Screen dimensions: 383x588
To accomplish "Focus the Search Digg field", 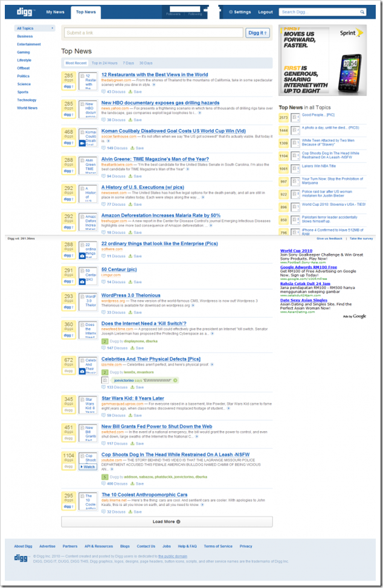I will pos(319,12).
